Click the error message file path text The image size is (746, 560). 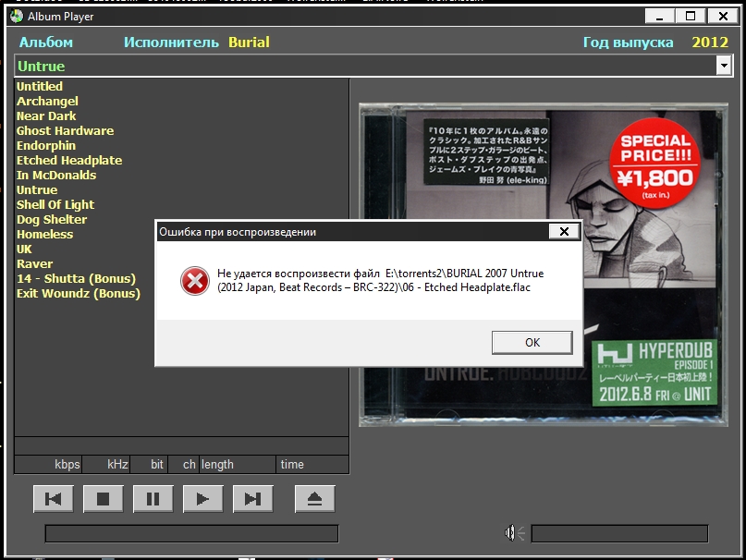[x=381, y=280]
